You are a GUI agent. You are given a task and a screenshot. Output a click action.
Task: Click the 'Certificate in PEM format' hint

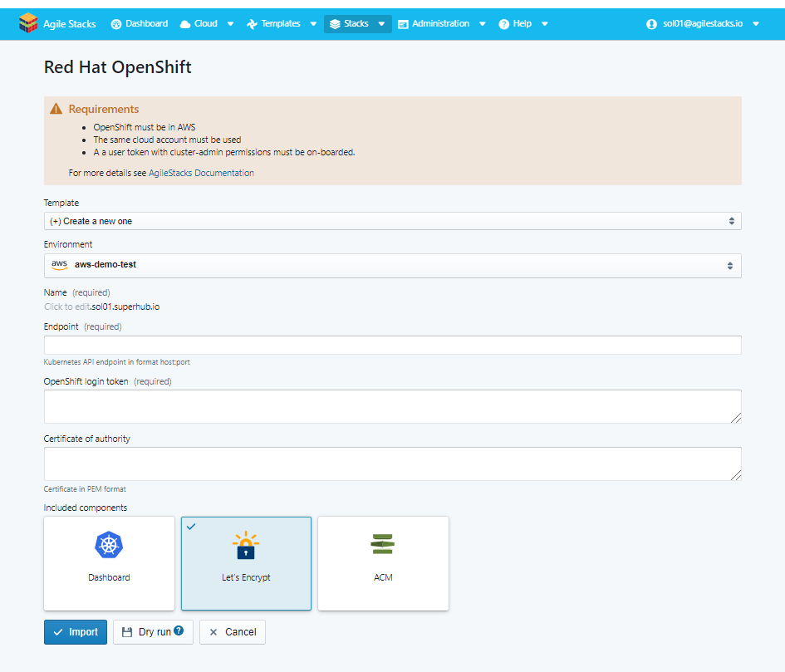[x=85, y=489]
